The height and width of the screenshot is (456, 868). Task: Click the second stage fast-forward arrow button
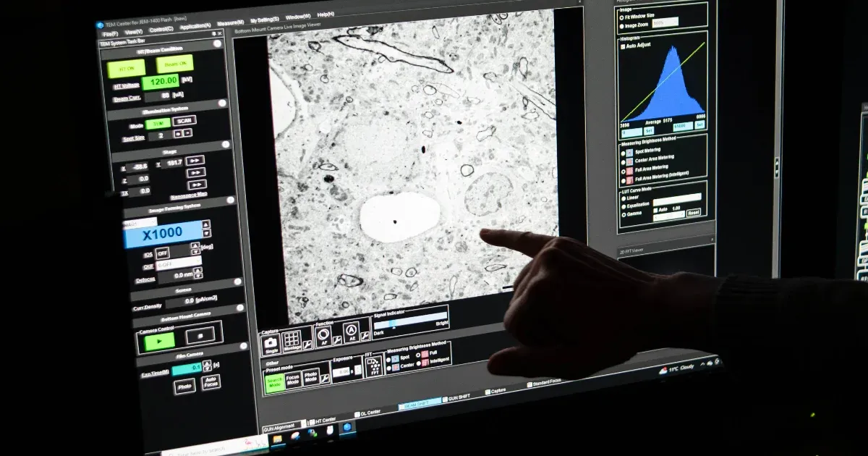196,173
